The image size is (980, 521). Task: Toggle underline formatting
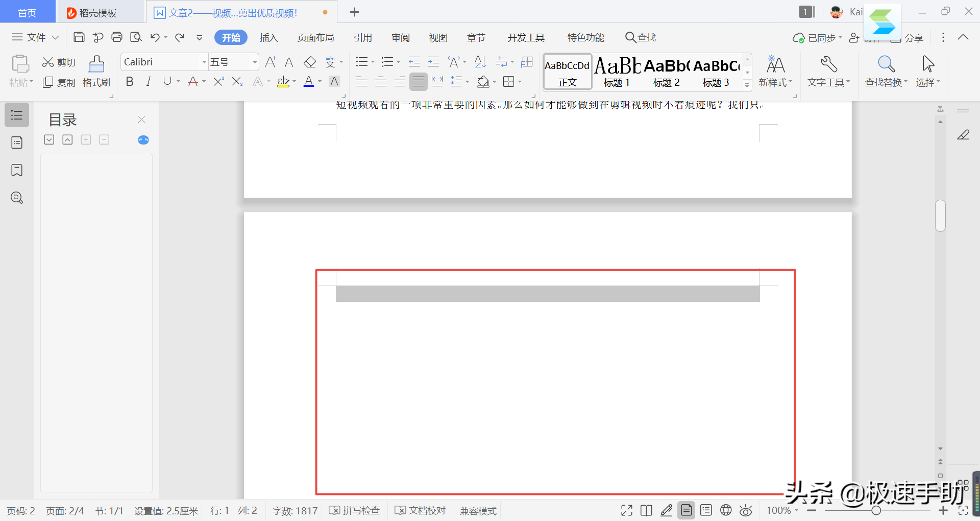tap(167, 81)
